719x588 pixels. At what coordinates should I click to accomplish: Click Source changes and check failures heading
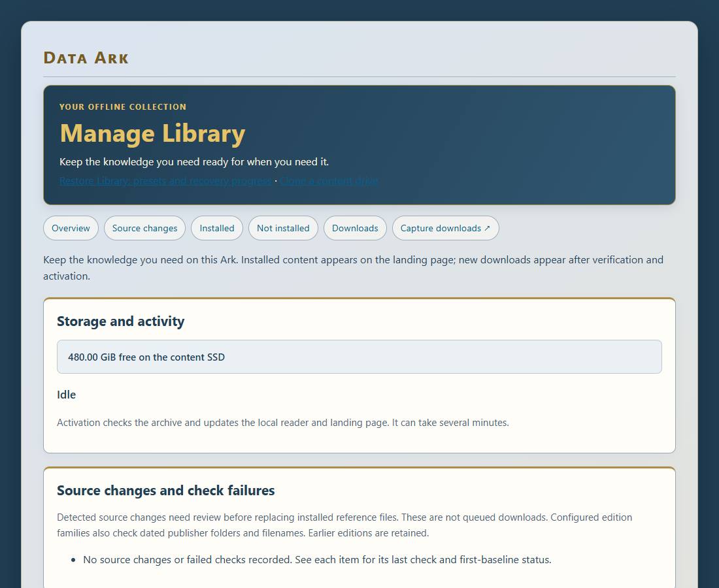(165, 491)
